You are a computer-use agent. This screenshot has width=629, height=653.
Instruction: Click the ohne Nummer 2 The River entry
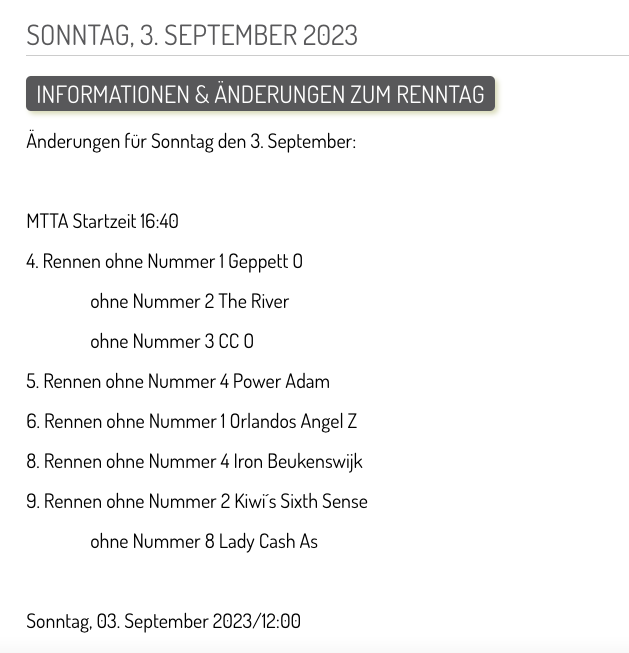click(190, 302)
